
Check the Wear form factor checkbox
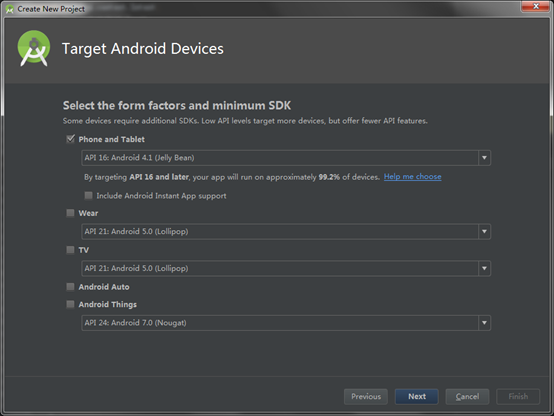pyautogui.click(x=71, y=213)
